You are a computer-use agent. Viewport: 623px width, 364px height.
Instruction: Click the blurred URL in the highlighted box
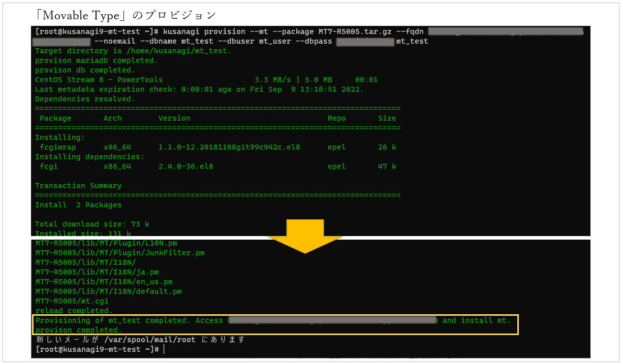[332, 320]
